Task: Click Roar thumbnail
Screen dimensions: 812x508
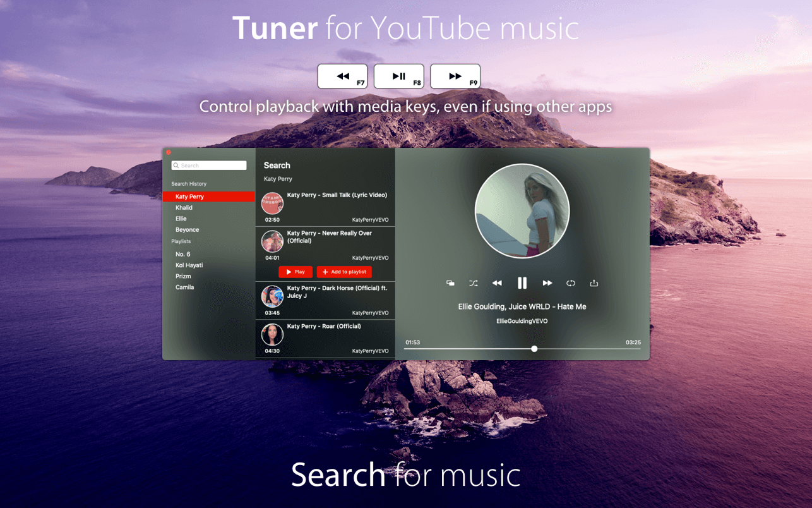Action: [272, 334]
